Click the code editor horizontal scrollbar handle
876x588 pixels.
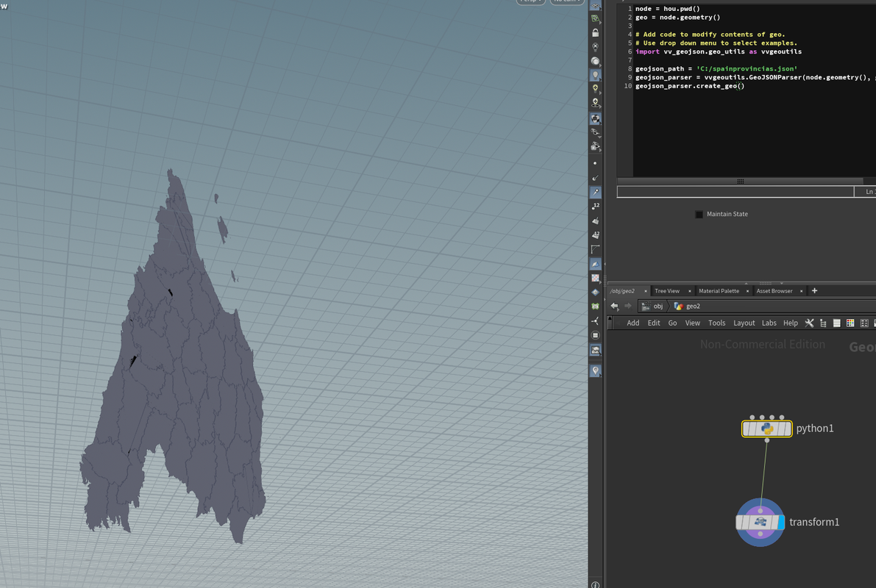(x=740, y=182)
